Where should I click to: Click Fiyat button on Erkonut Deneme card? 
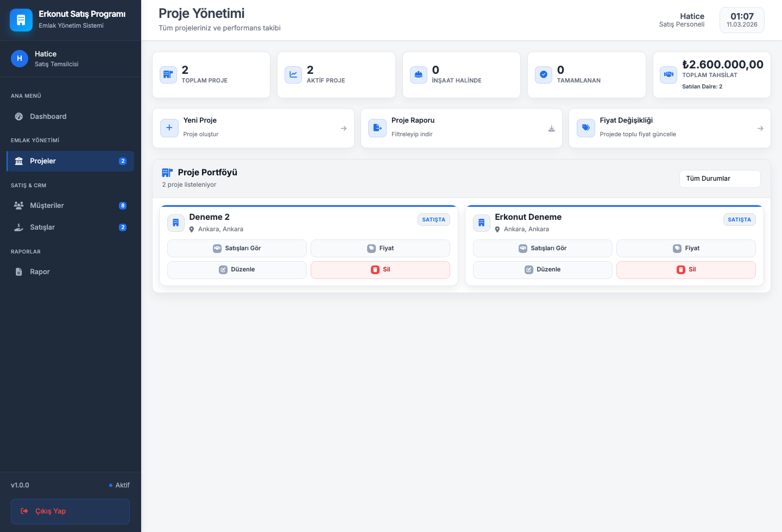(x=686, y=248)
